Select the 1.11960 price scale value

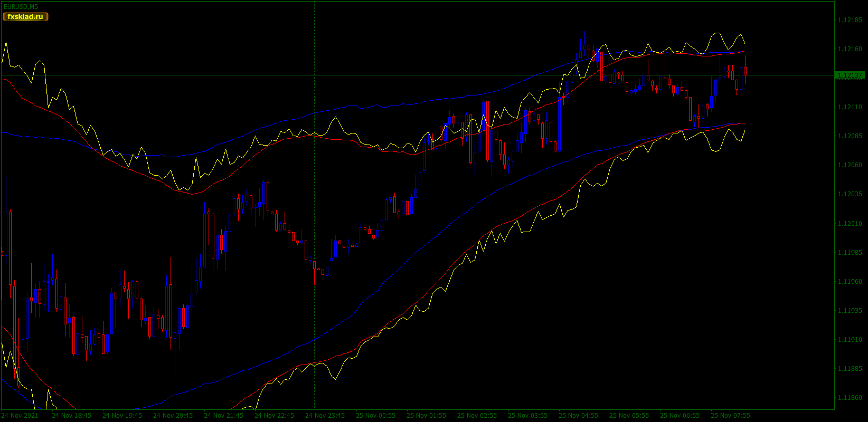point(850,282)
